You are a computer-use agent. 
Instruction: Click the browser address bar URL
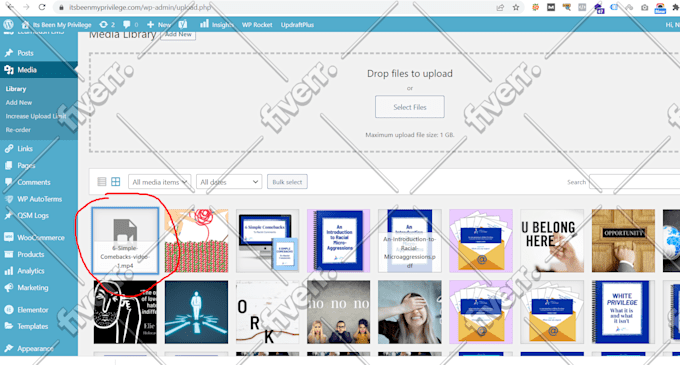pyautogui.click(x=141, y=7)
